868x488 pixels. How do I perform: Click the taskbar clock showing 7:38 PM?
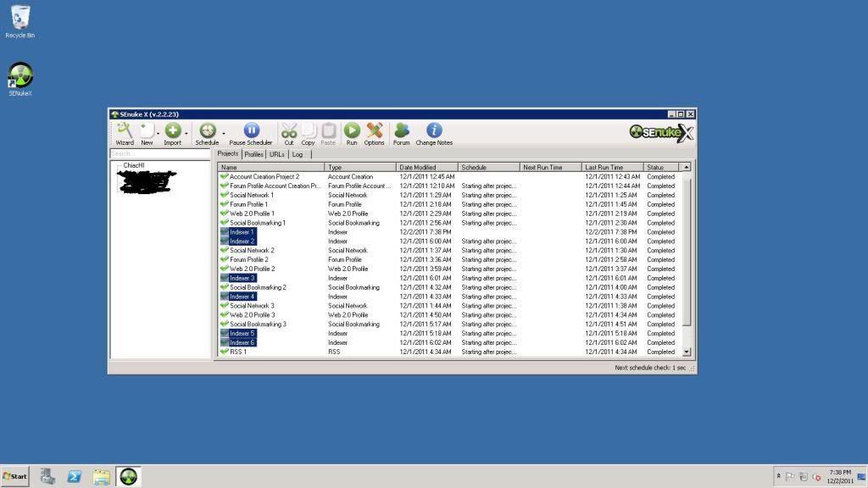pyautogui.click(x=840, y=476)
